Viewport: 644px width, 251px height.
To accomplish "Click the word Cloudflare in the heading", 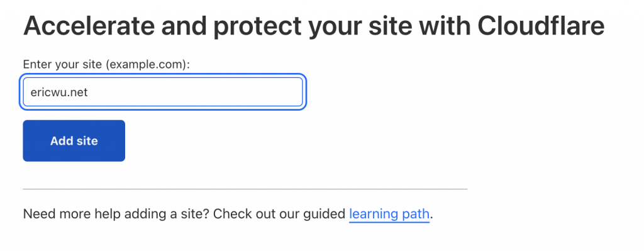I will [541, 26].
